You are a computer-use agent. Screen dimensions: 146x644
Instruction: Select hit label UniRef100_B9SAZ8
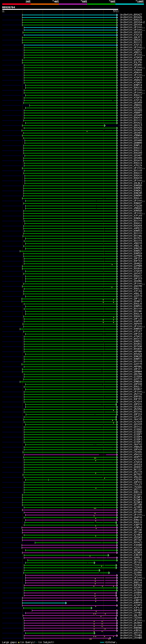(131, 17)
